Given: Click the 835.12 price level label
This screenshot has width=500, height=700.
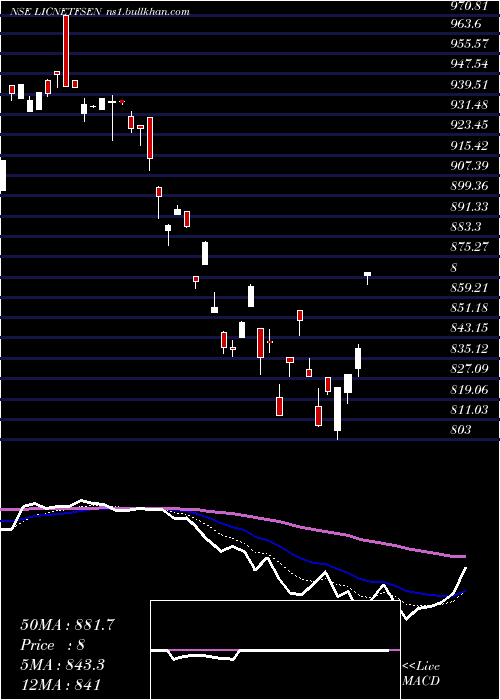Looking at the screenshot, I should [470, 349].
